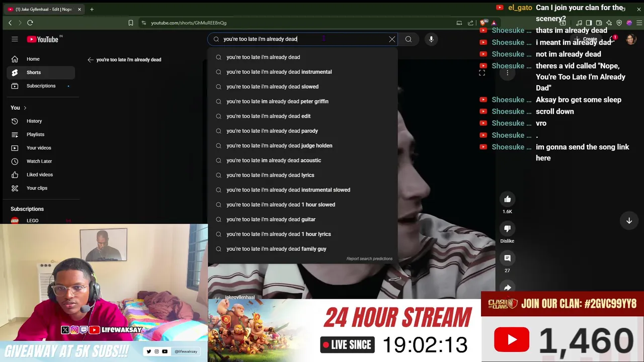This screenshot has width=644, height=362.
Task: Close the Jake Gyllenhaal browser tab
Action: [x=79, y=9]
